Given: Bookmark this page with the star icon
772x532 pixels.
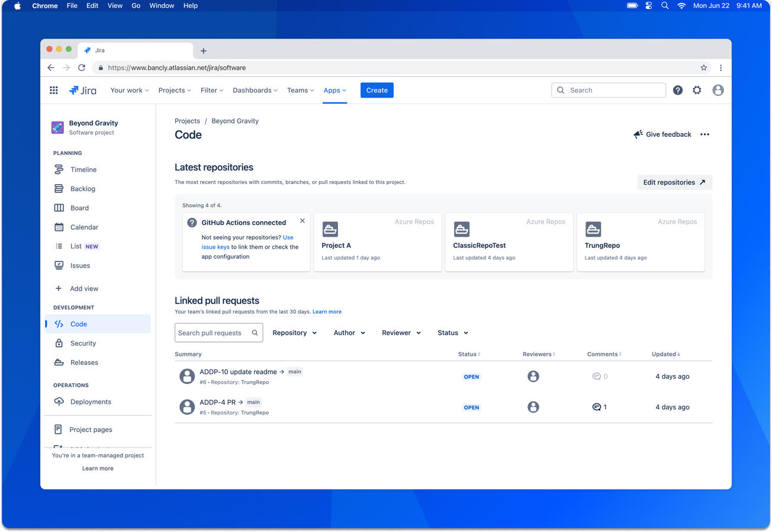Looking at the screenshot, I should (x=703, y=68).
